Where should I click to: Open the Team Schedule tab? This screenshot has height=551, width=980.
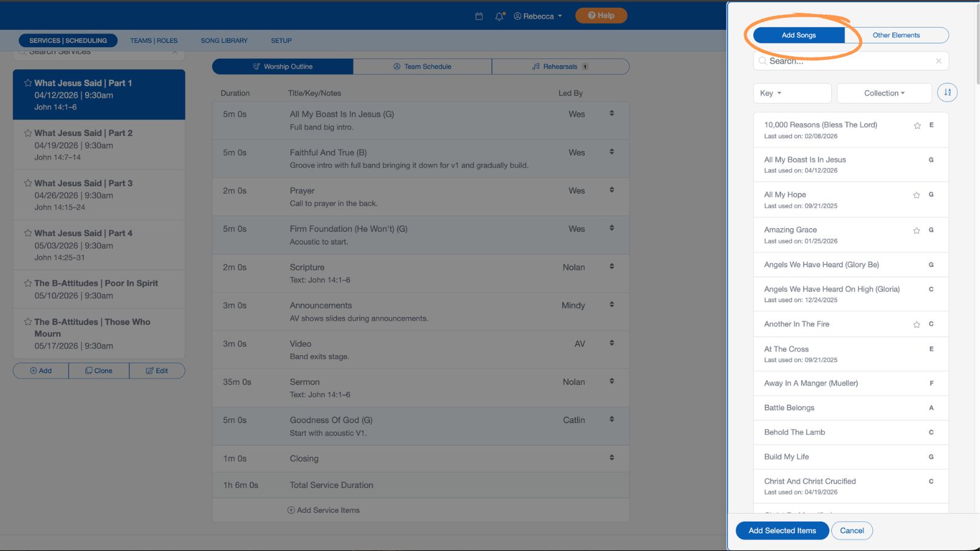(422, 67)
